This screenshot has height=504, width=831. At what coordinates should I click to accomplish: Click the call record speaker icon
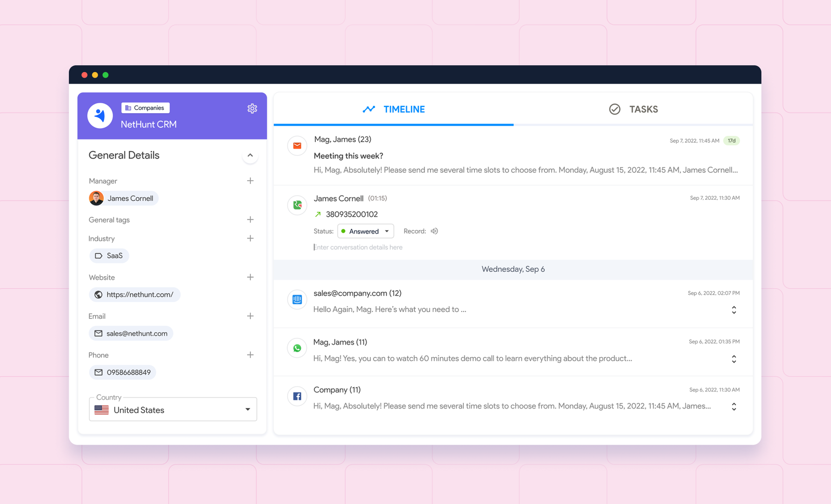click(434, 231)
